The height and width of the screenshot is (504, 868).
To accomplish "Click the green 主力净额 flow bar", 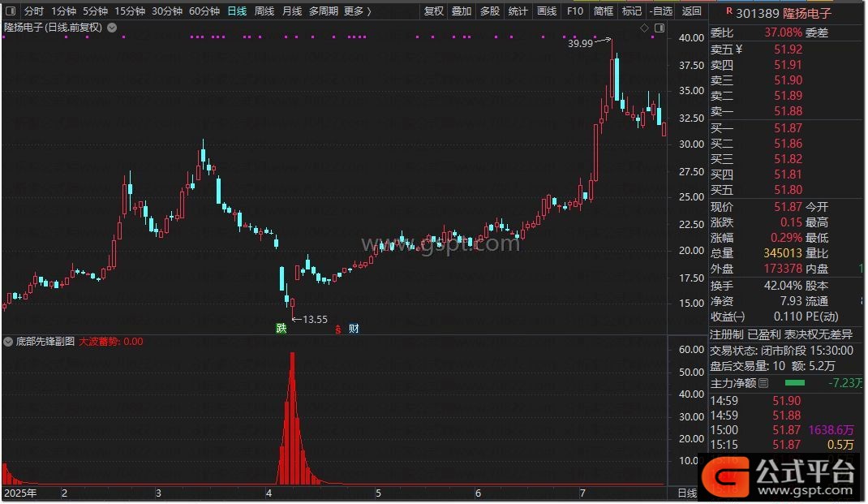I will point(795,383).
